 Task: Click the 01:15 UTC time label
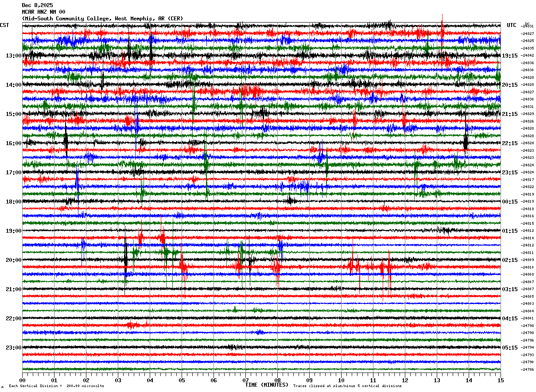tap(510, 231)
